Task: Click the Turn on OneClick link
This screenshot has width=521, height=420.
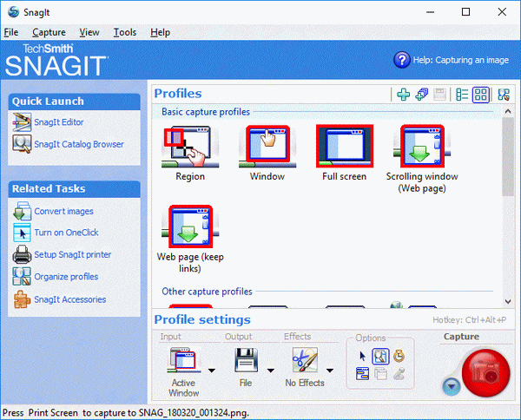Action: [x=66, y=233]
